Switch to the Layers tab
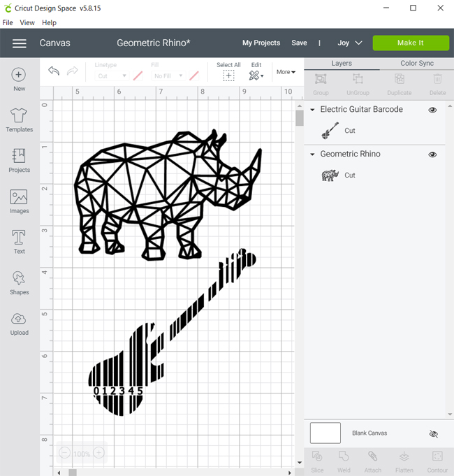This screenshot has width=454, height=476. point(342,64)
